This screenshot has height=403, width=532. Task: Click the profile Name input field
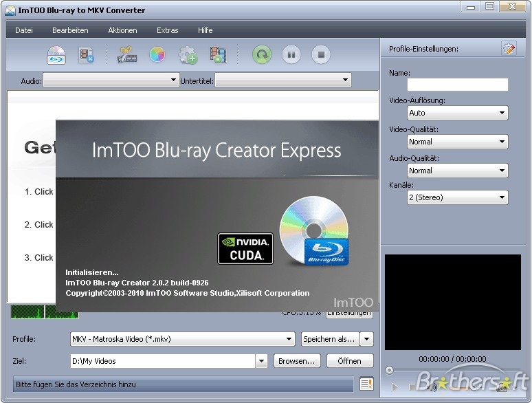coord(457,85)
